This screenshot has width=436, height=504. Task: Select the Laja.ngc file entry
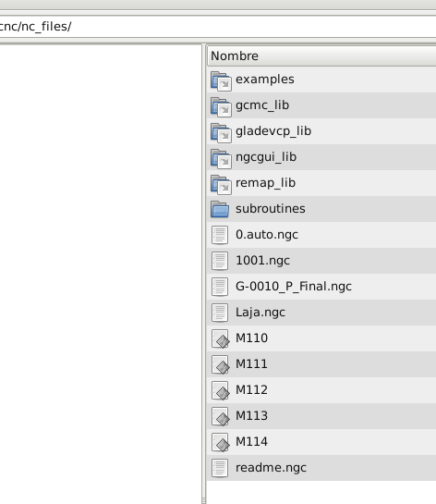pos(321,313)
